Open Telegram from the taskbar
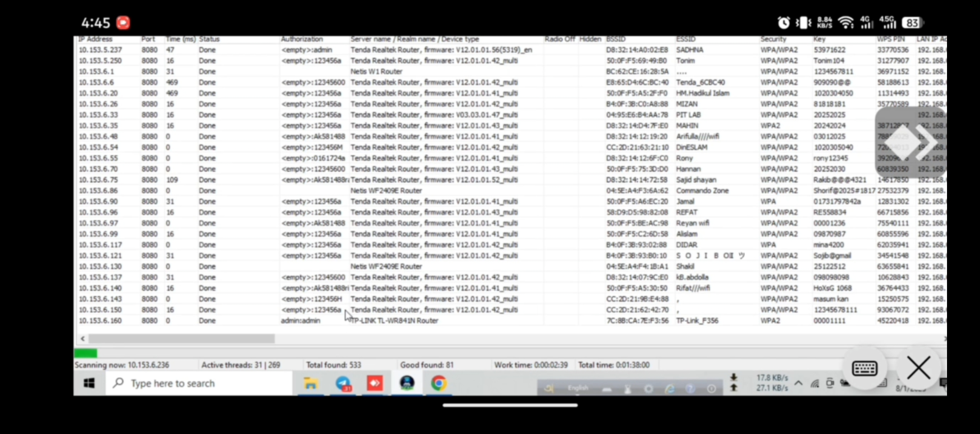Image resolution: width=980 pixels, height=434 pixels. point(343,383)
